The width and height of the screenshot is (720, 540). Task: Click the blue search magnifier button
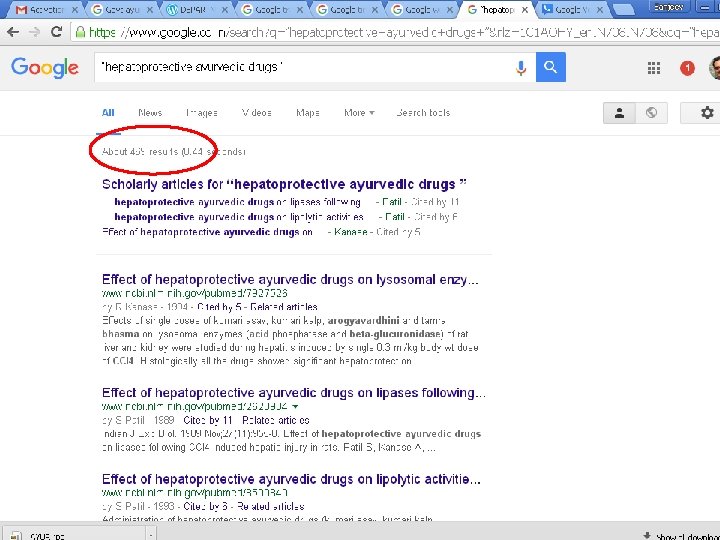tap(551, 67)
